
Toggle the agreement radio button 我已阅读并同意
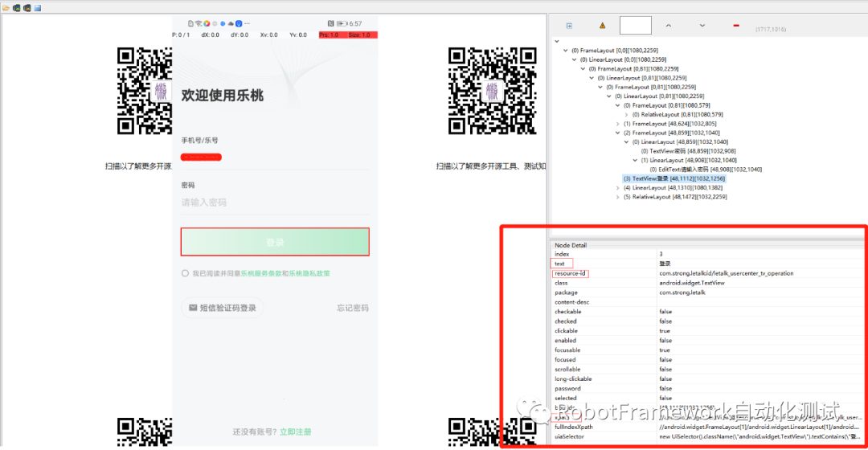coord(185,273)
